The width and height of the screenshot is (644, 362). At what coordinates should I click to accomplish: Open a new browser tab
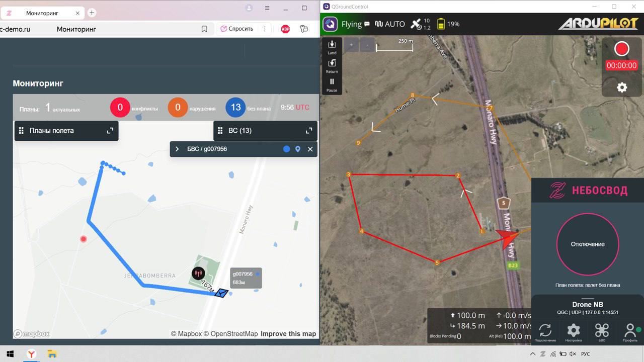(x=92, y=13)
